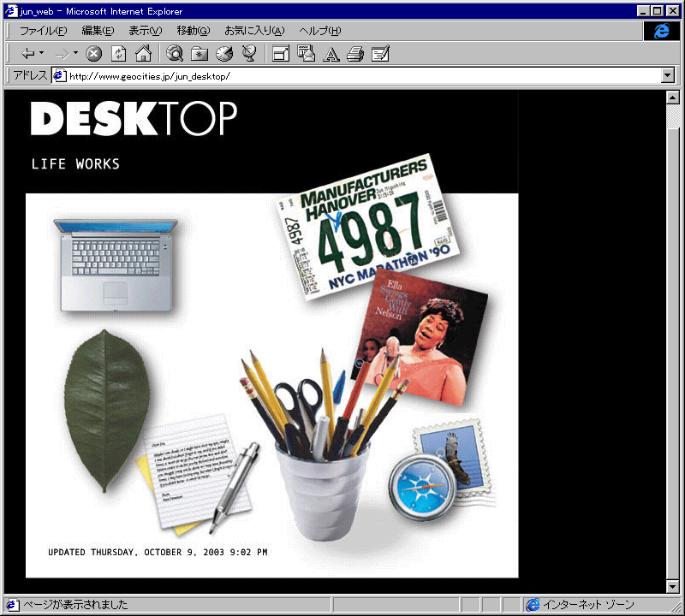Click the updated October 9, 2003 text

tap(158, 552)
